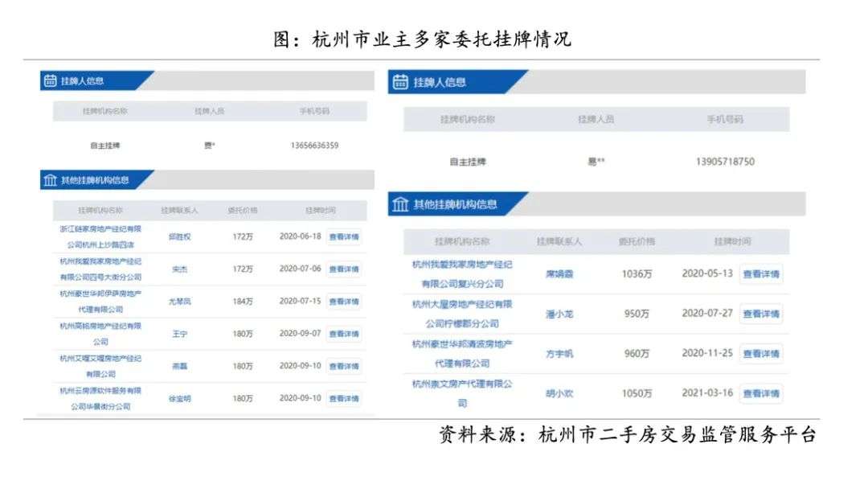Open agency link 杭州云房源软件服务有限公司
This screenshot has width=868, height=485.
coord(100,398)
